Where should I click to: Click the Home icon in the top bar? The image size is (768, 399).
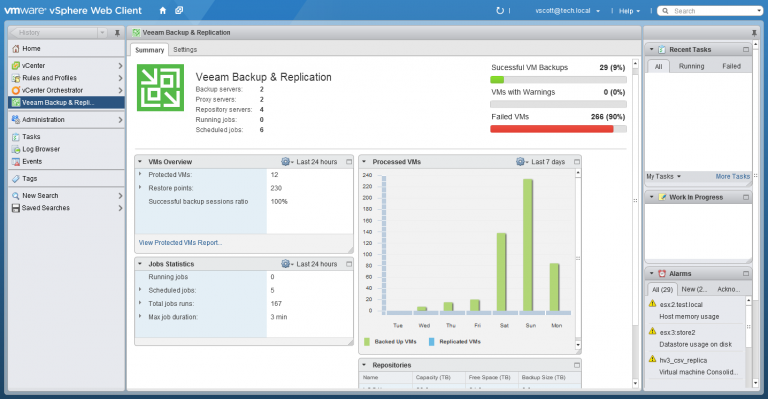[163, 10]
